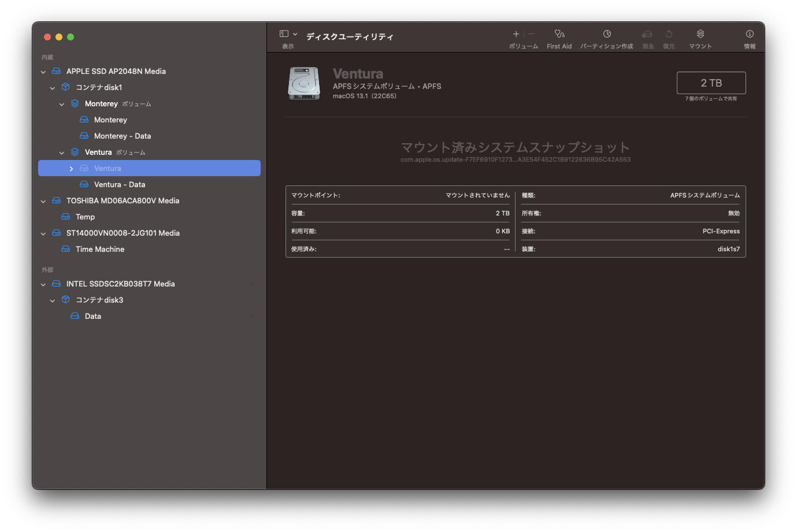
Task: Click the stacked layers icon for Ventura ボリューム group
Action: pyautogui.click(x=75, y=152)
